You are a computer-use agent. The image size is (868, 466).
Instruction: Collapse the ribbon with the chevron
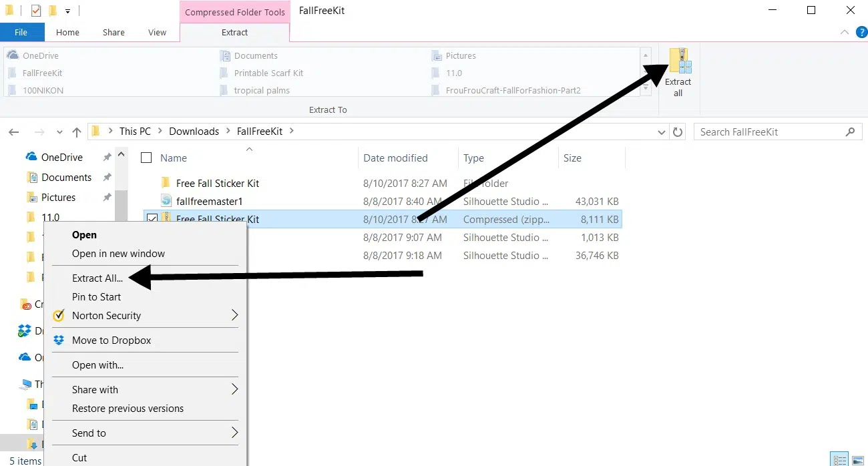[845, 31]
